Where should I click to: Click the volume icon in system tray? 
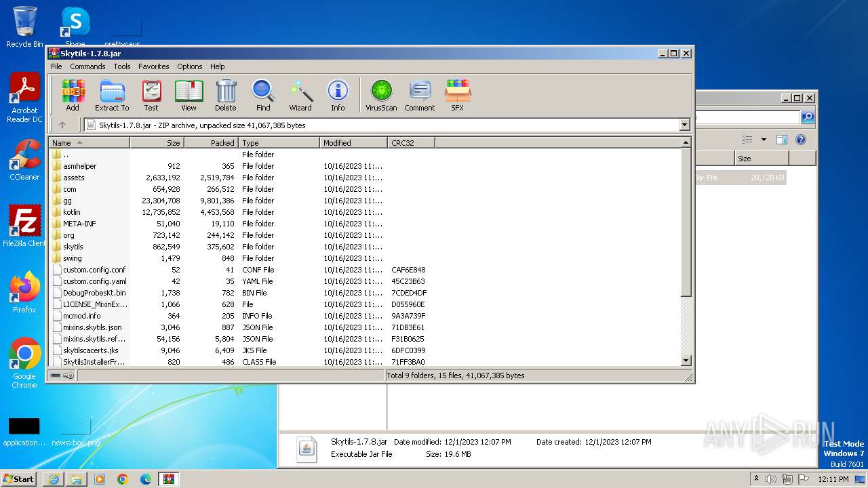770,479
